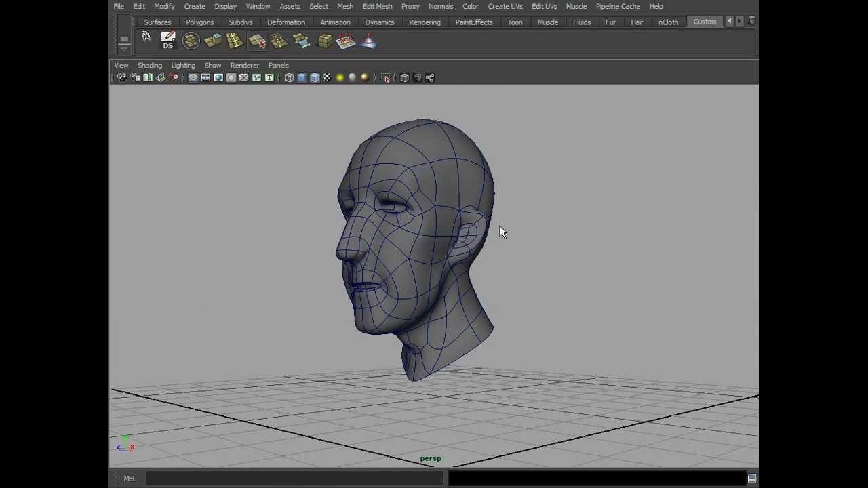868x488 pixels.
Task: Toggle the gate mask button
Action: [x=231, y=78]
